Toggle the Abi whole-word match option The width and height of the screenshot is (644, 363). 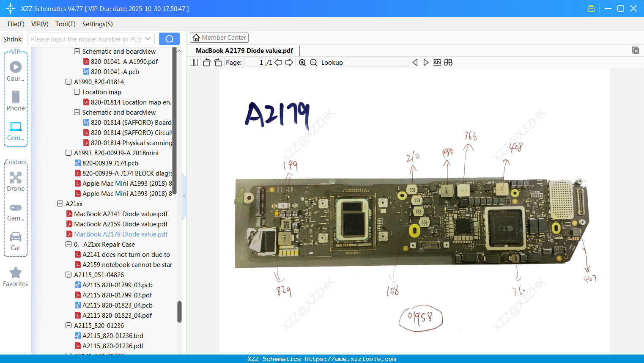tap(437, 63)
